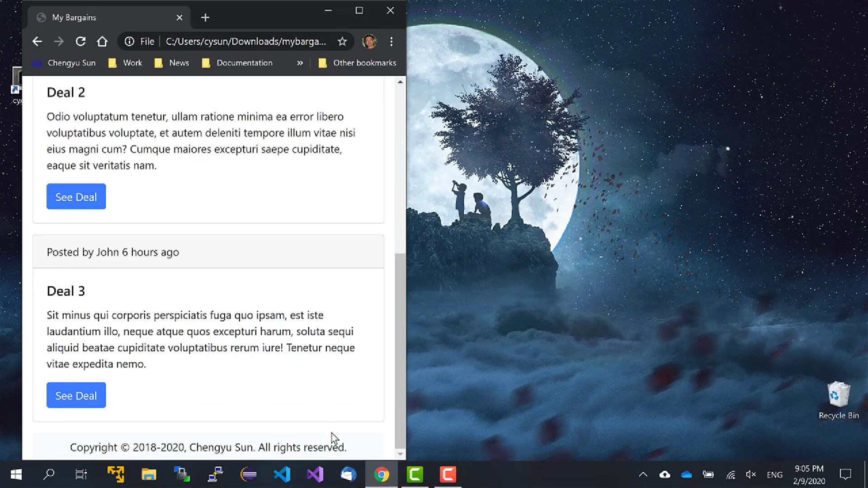The height and width of the screenshot is (488, 868).
Task: Open the Documentation bookmarks folder
Action: pos(237,63)
